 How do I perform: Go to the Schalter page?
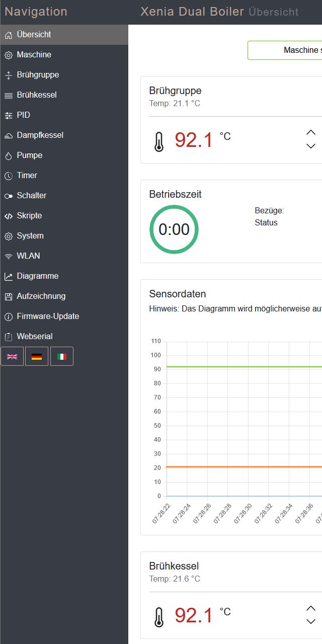64,196
